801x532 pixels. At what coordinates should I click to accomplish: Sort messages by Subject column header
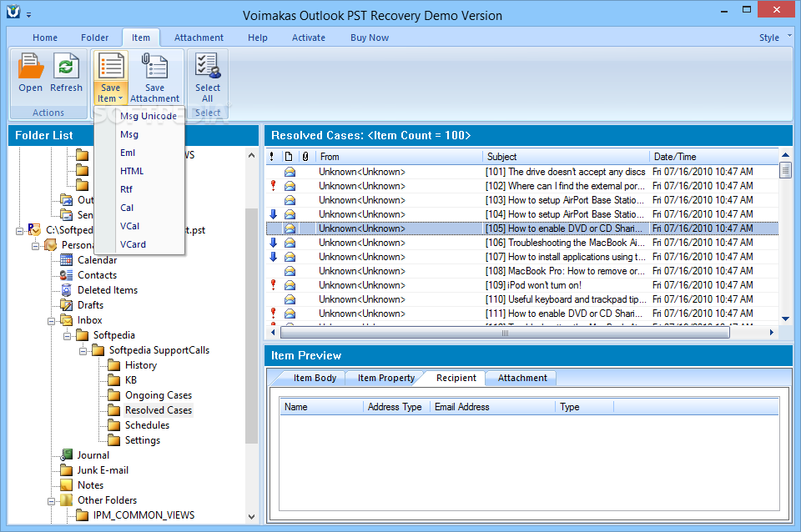(x=566, y=157)
